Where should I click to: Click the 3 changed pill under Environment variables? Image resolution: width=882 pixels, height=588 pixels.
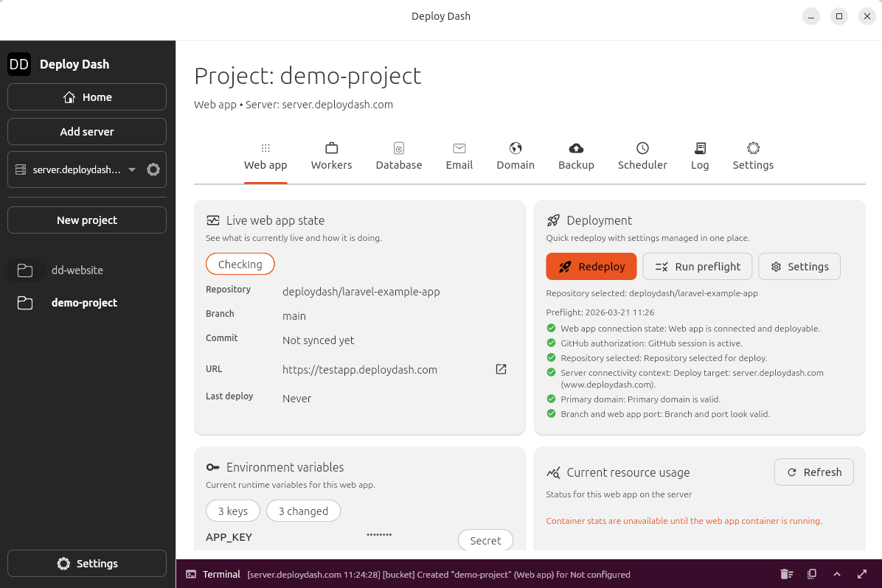click(303, 511)
